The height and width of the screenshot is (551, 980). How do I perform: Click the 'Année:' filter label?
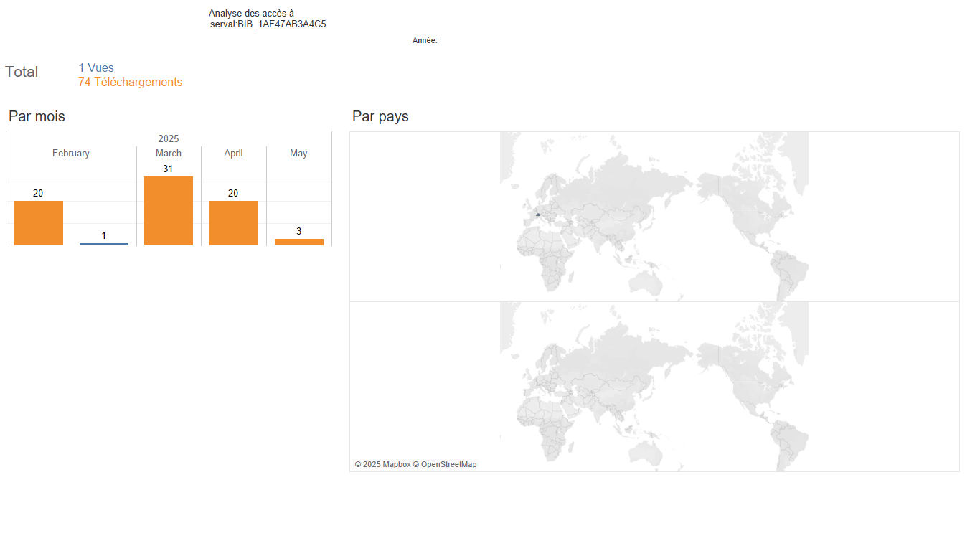coord(425,41)
